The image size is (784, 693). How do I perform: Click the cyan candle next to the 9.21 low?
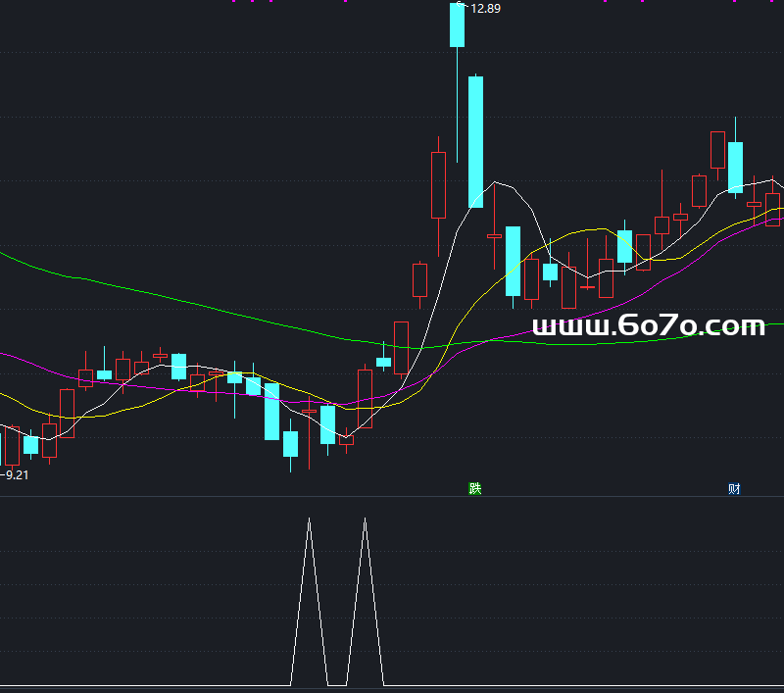pos(30,445)
